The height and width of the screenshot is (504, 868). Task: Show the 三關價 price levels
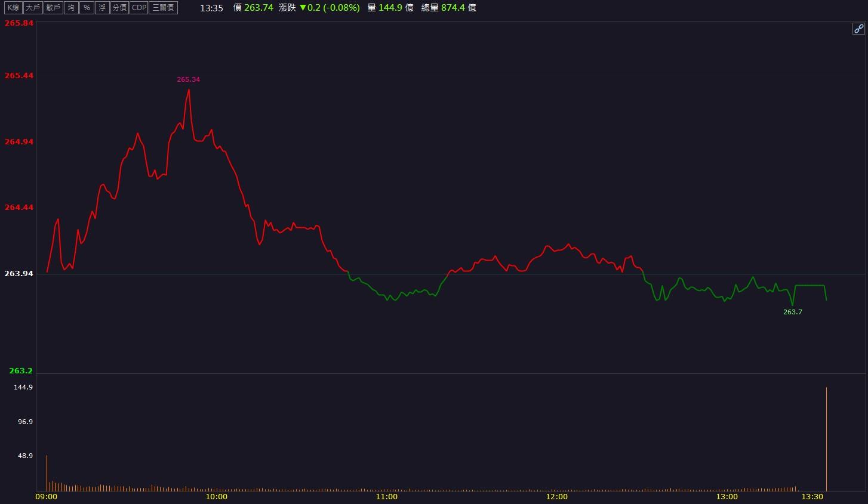163,8
